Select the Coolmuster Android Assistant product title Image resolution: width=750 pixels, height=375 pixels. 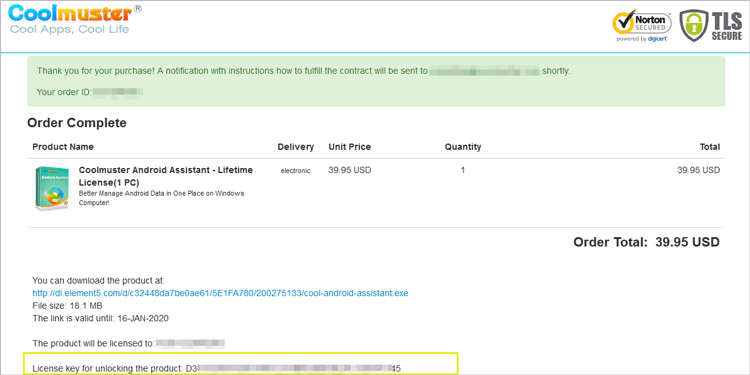pos(165,176)
